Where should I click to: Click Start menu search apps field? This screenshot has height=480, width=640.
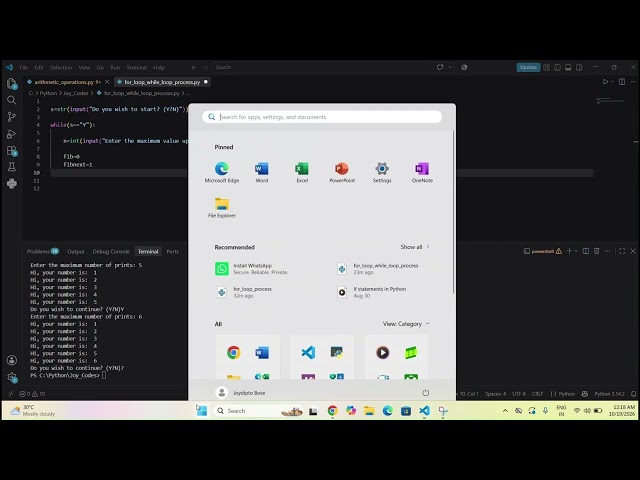pos(322,117)
